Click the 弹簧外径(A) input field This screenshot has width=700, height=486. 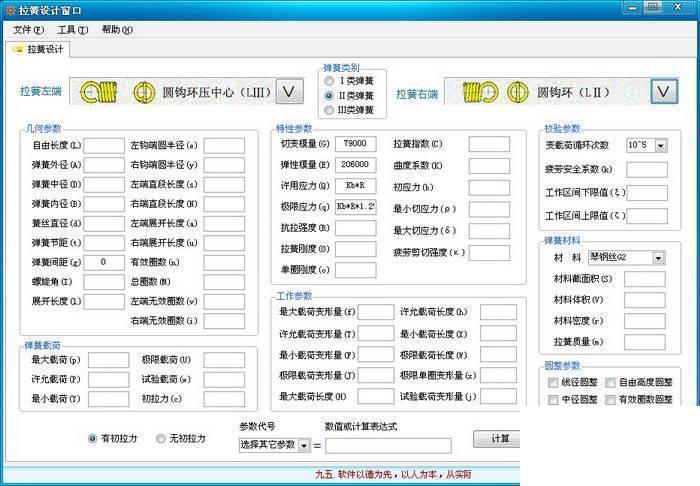point(104,165)
